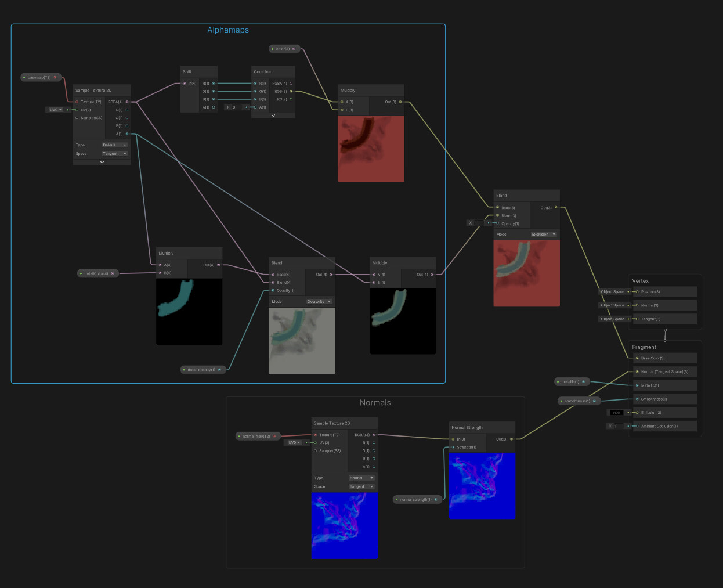This screenshot has height=588, width=723.
Task: Click the Base Color(3) port in the Fragment block
Action: (637, 358)
